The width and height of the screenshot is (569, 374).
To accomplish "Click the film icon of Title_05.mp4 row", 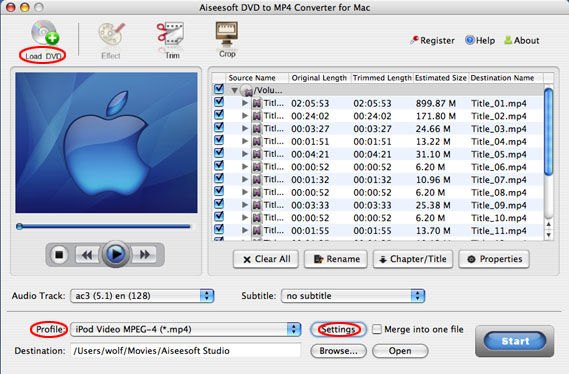I will tap(257, 155).
